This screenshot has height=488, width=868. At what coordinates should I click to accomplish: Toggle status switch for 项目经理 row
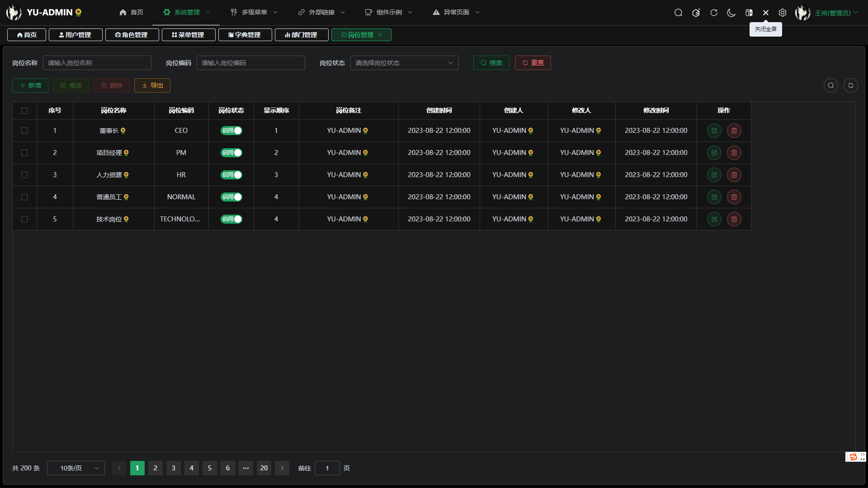point(231,153)
